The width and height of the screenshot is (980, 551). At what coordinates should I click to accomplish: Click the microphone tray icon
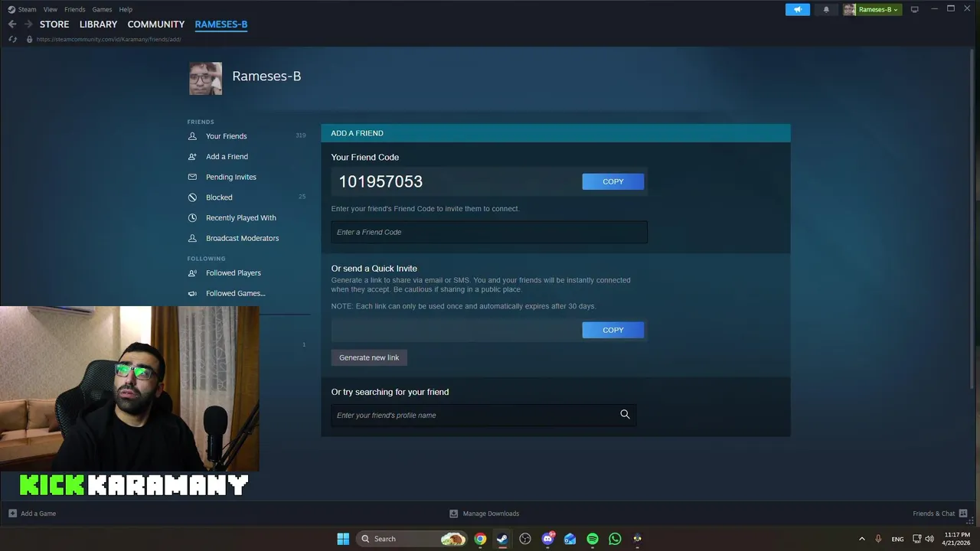click(x=878, y=539)
